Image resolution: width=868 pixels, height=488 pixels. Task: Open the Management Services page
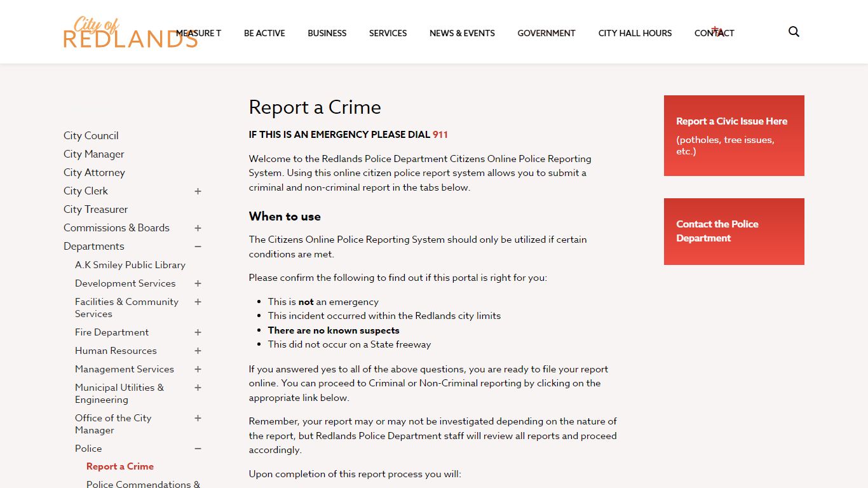125,369
